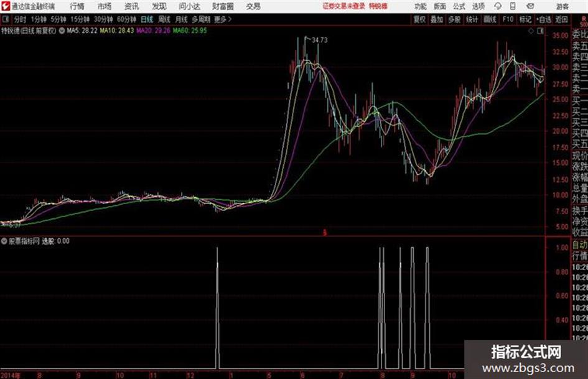Click the 返回 back button

tap(561, 19)
